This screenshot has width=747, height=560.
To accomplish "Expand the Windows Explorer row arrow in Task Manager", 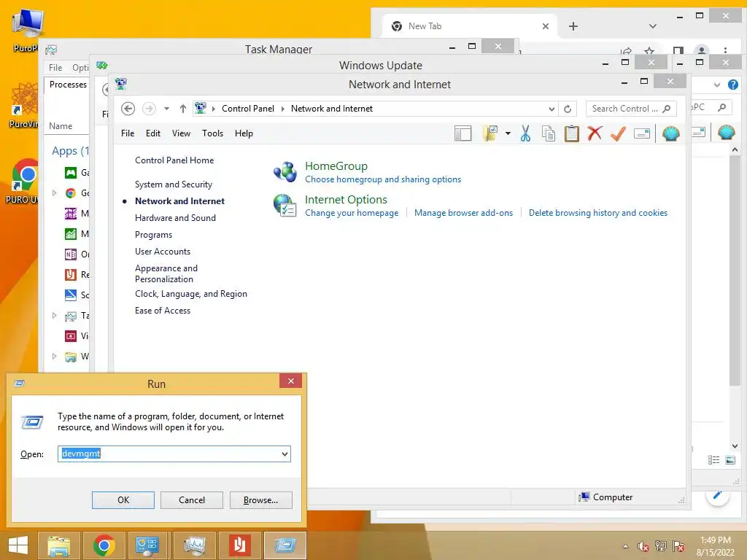I will coord(54,356).
